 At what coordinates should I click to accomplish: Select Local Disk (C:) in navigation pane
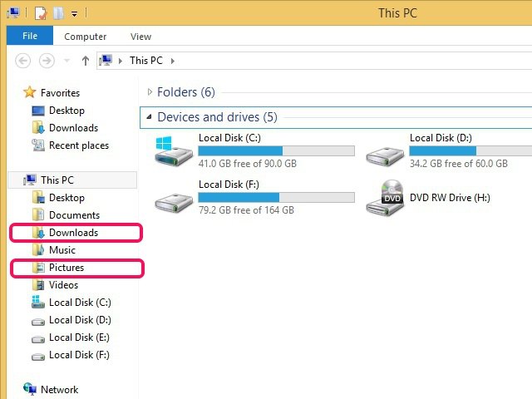coord(80,303)
